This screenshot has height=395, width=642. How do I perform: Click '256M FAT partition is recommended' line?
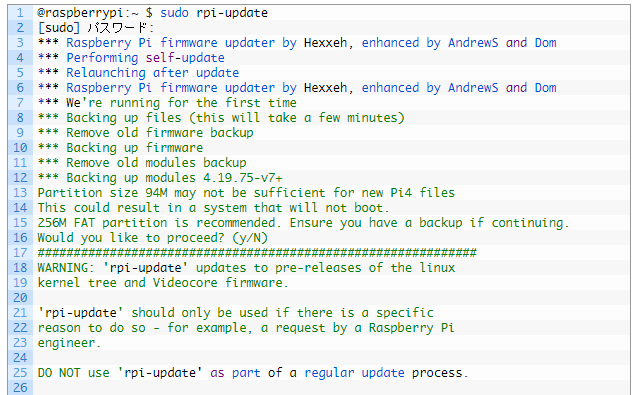303,223
